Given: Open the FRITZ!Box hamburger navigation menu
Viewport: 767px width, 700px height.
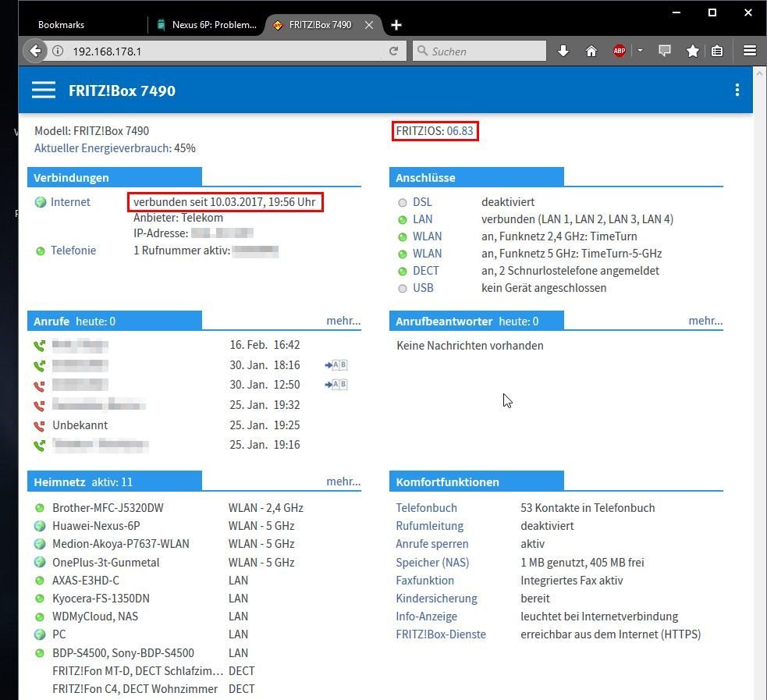Looking at the screenshot, I should (x=44, y=90).
